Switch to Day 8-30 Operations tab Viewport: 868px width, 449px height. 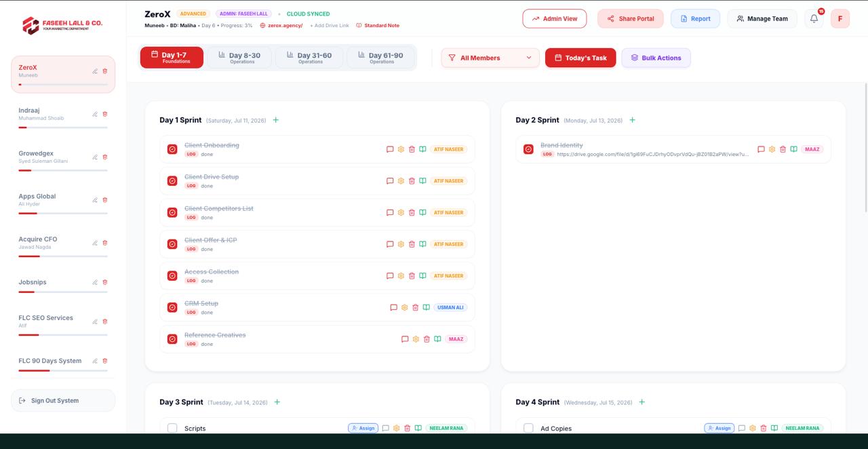pos(239,58)
